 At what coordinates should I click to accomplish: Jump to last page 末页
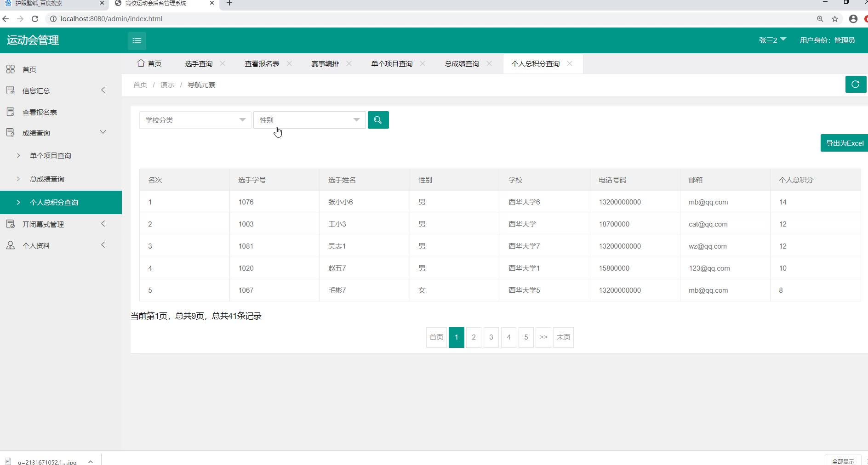click(x=563, y=337)
